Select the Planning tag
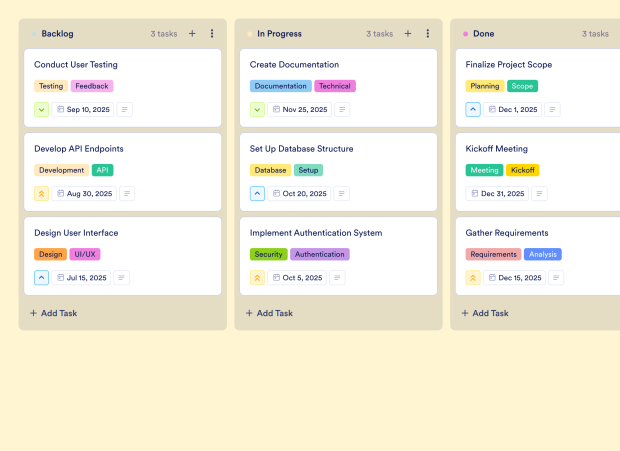 click(485, 86)
